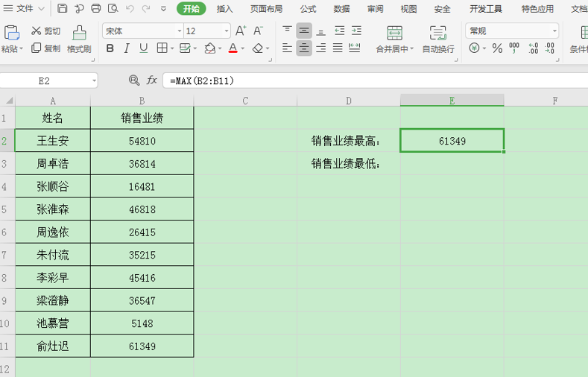Screen dimensions: 588x377
Task: Expand the Name Box dropdown arrow
Action: 94,80
